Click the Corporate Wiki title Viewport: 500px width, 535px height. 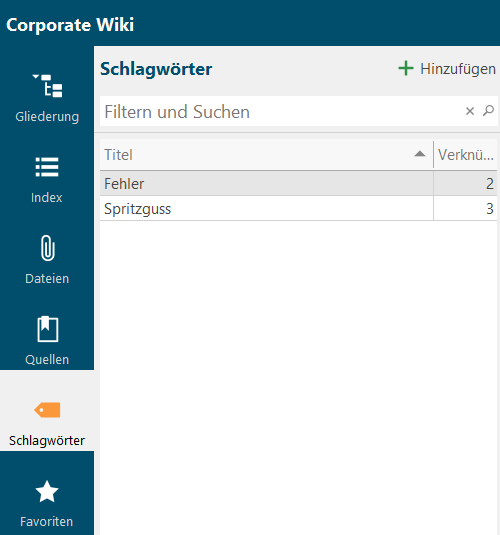pos(70,25)
